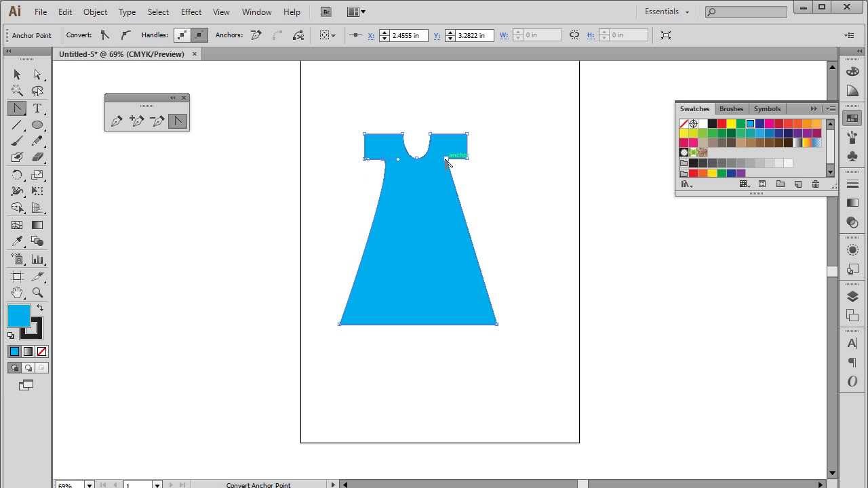Click the Delete Swatch trash icon

point(815,184)
